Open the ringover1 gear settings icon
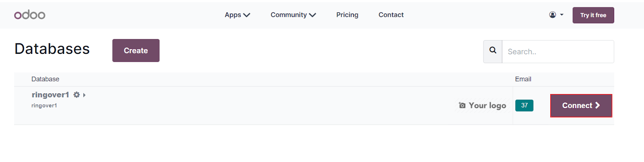 click(76, 95)
